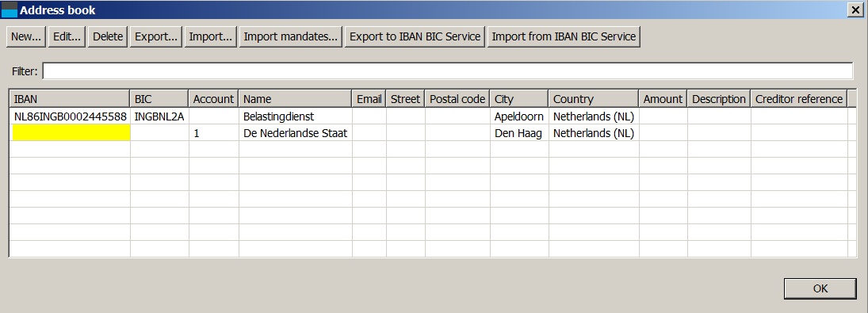Select De Nederlandse Staat's Netherlands (NL) cell

pos(594,132)
